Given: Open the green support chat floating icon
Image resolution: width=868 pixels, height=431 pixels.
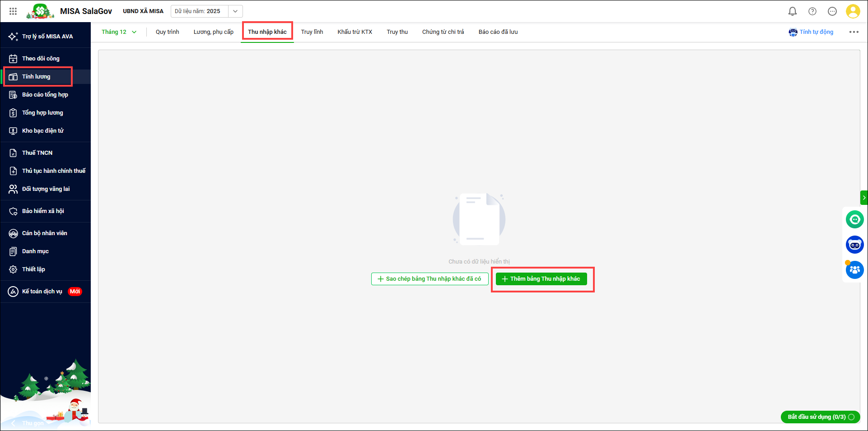Looking at the screenshot, I should tap(854, 220).
